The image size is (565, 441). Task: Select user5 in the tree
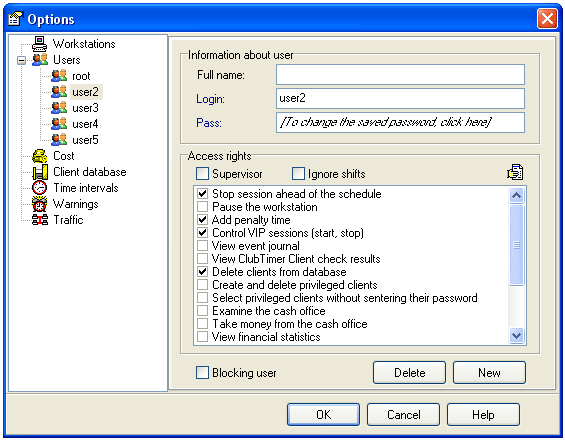pos(85,140)
